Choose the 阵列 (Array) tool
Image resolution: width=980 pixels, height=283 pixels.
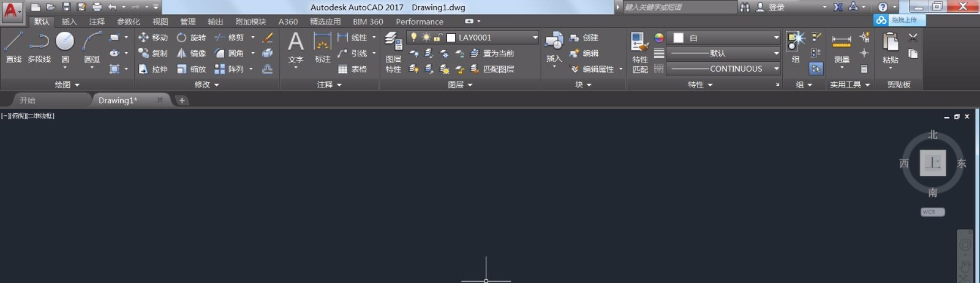[229, 69]
